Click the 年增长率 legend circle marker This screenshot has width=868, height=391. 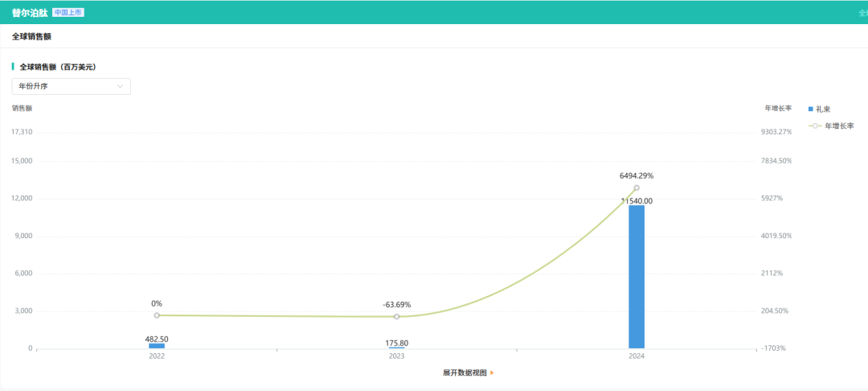coord(815,126)
